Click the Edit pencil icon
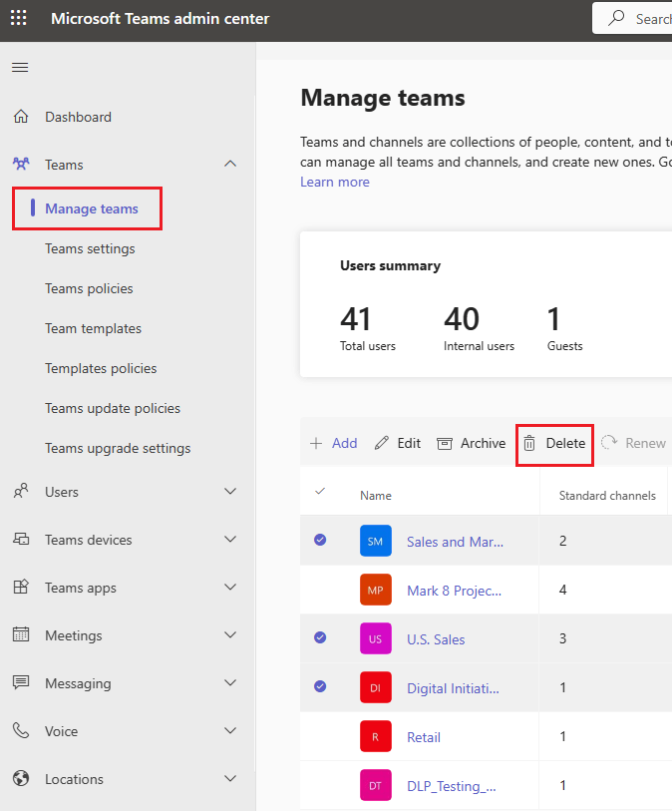Screen dimensions: 672x811 [x=382, y=443]
